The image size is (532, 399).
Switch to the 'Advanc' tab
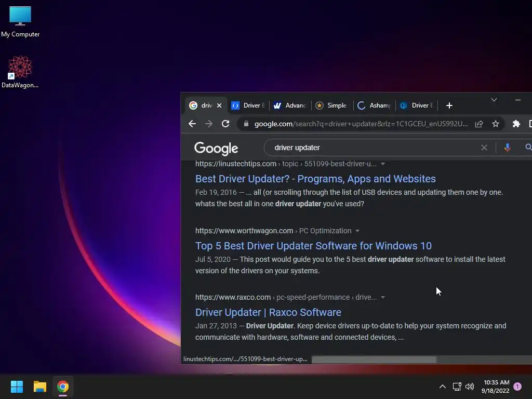(x=290, y=105)
